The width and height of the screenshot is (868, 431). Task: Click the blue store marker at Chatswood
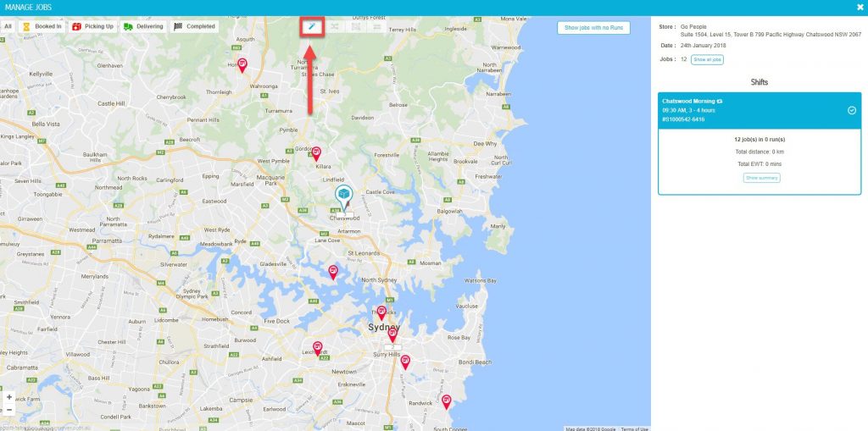[x=344, y=196]
